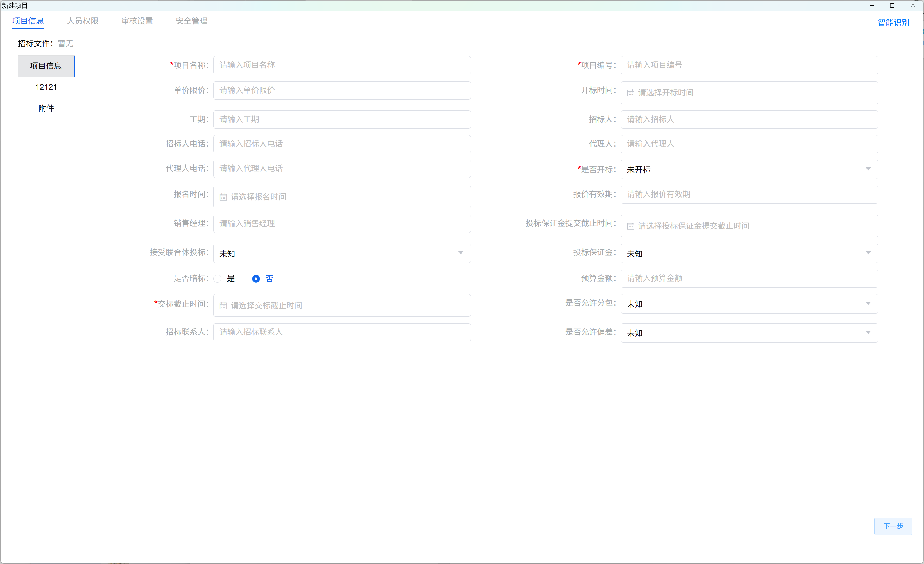Select 否 radio for 是否暗标
The height and width of the screenshot is (564, 924).
(256, 279)
